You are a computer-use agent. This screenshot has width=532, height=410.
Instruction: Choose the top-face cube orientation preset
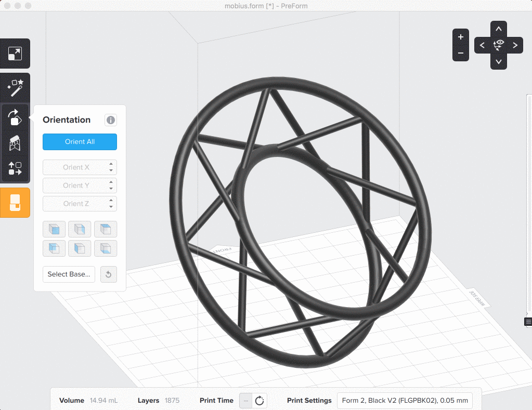(x=106, y=229)
